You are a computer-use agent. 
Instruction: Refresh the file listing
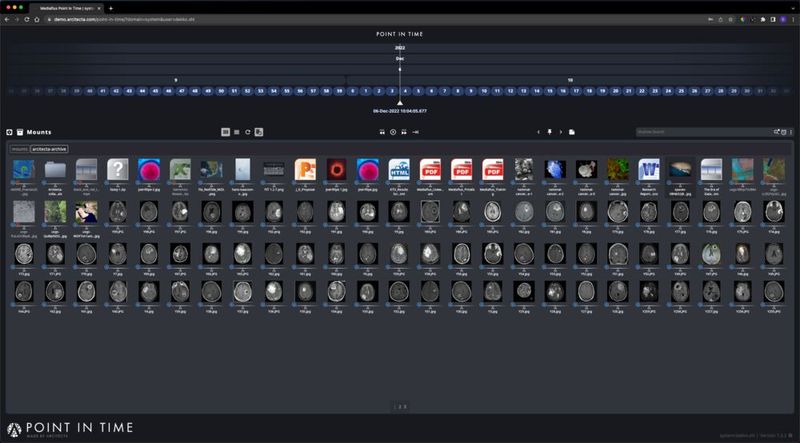coord(247,132)
